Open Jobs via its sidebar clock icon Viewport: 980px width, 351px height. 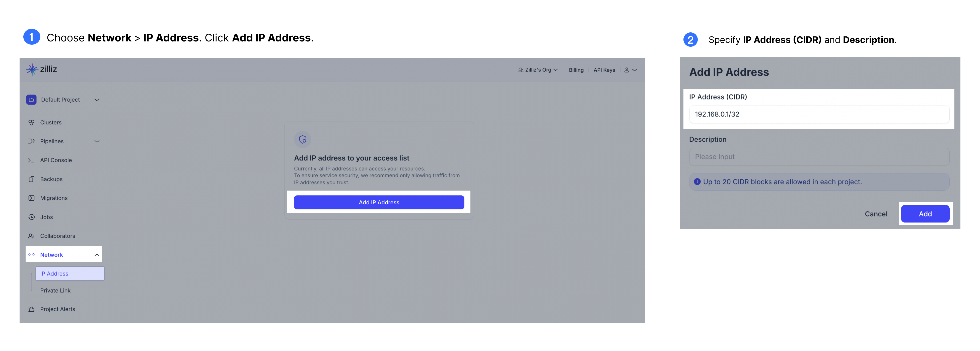click(x=32, y=217)
